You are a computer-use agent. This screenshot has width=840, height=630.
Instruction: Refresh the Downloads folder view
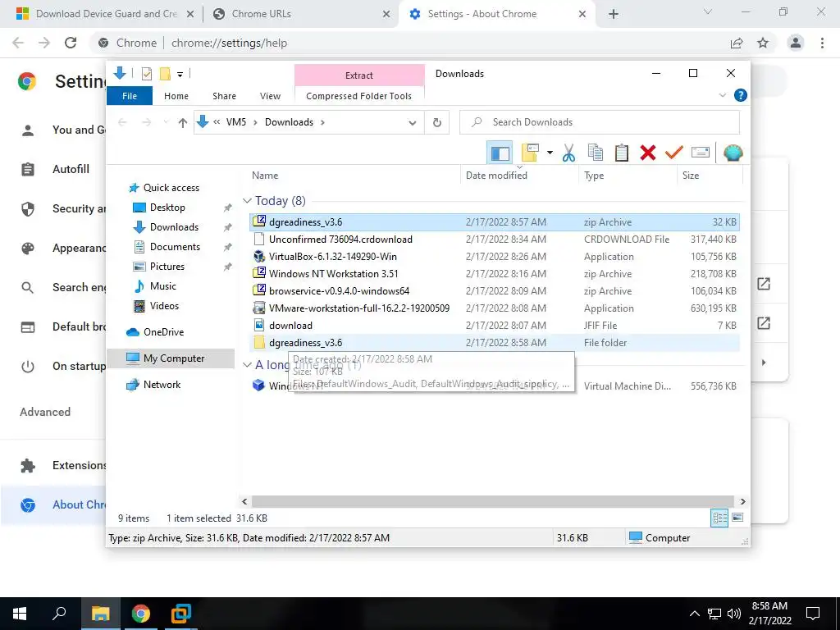pyautogui.click(x=437, y=123)
